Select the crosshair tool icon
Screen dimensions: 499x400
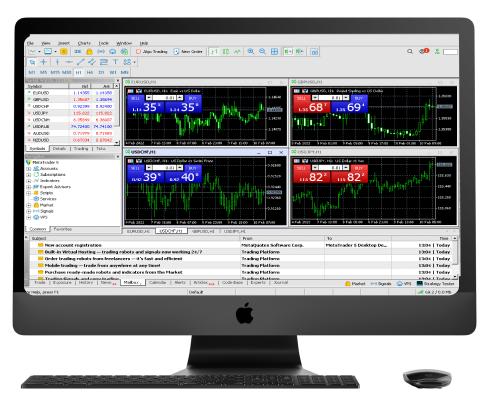(44, 62)
